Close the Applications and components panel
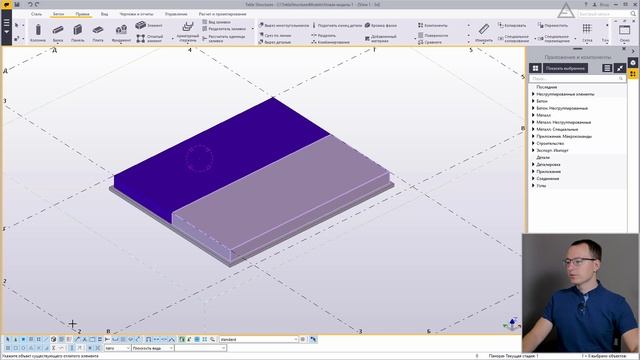 coord(624,49)
